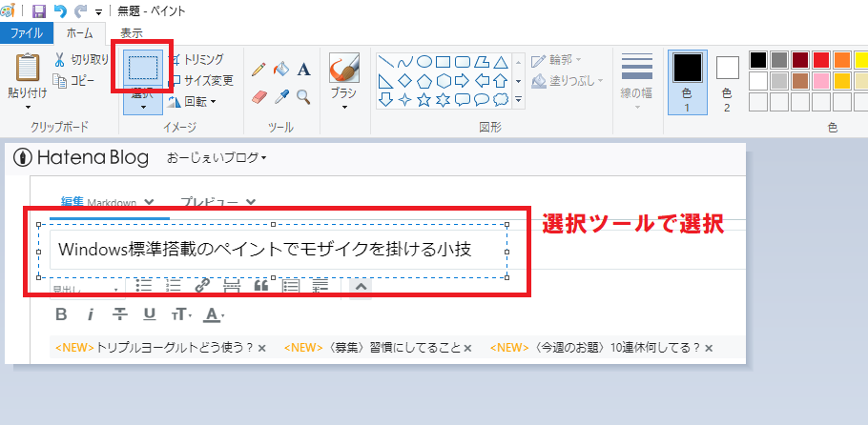The width and height of the screenshot is (868, 425).
Task: Choose the Up arrow shape
Action: tap(501, 81)
